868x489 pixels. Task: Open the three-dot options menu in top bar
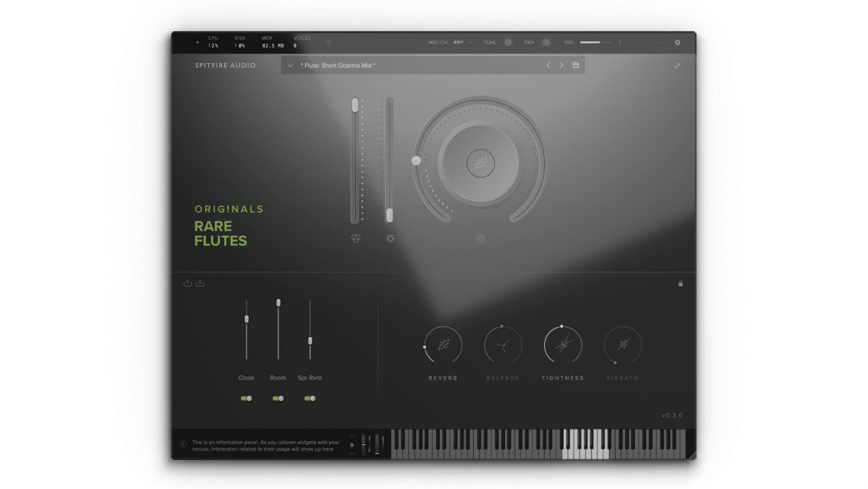(662, 43)
